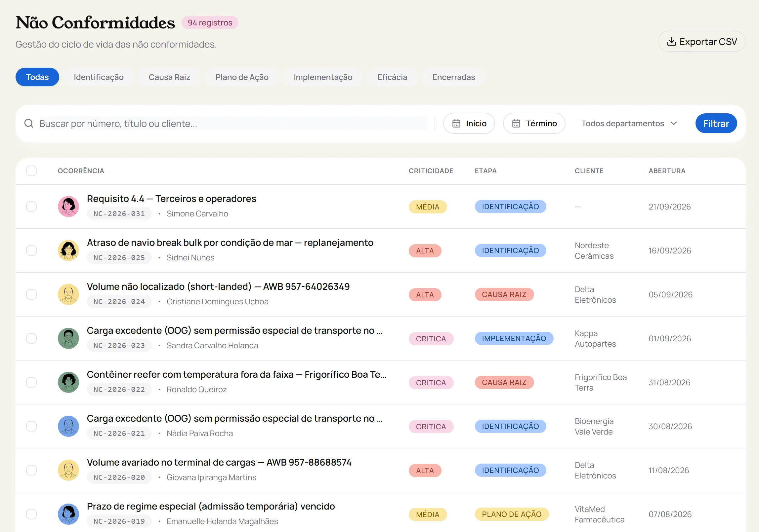Click the NC-2026-019 number badge

[x=119, y=521]
